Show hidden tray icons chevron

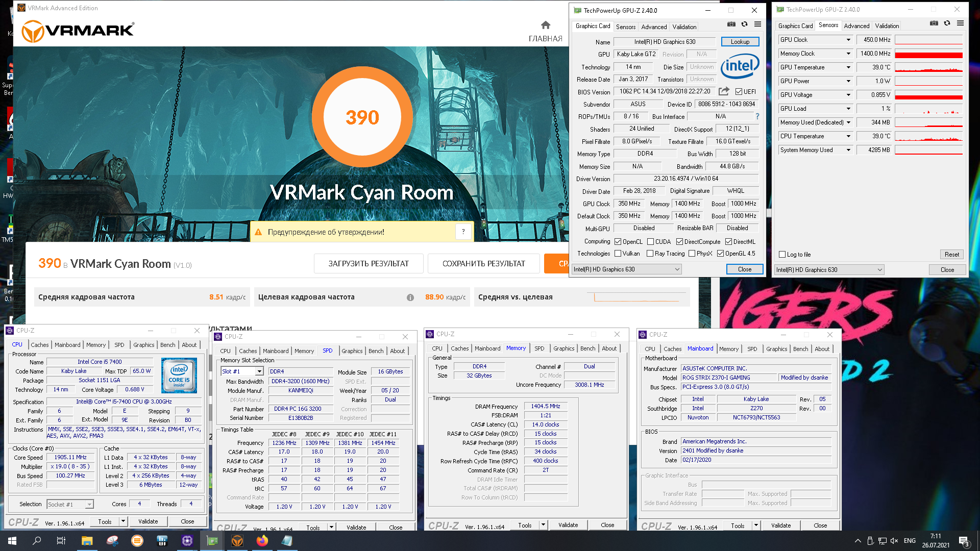(x=857, y=541)
